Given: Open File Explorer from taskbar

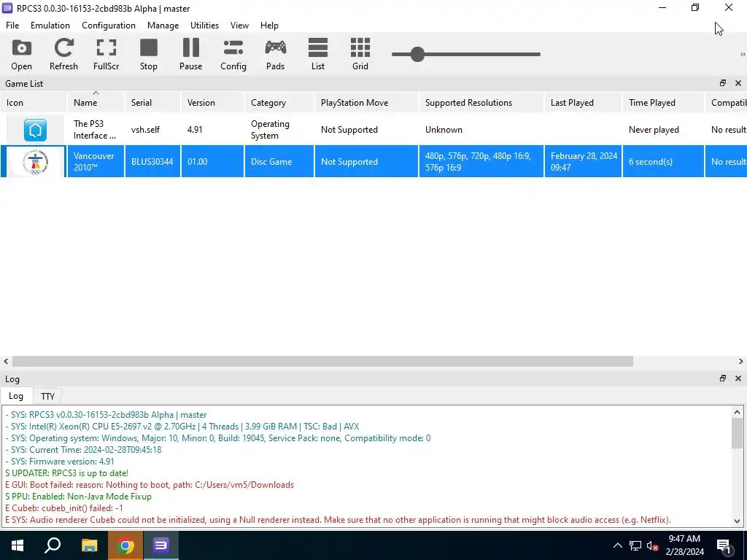Looking at the screenshot, I should coord(89,545).
